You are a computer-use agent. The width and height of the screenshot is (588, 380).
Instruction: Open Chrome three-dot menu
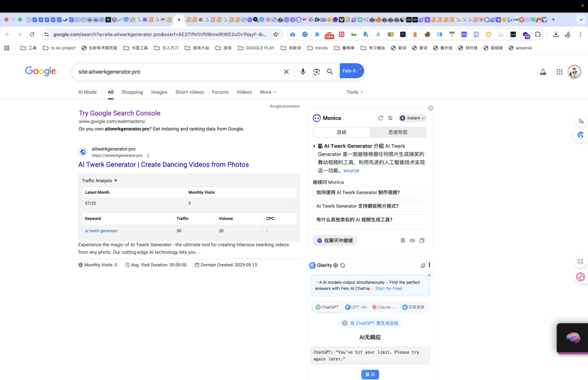580,34
